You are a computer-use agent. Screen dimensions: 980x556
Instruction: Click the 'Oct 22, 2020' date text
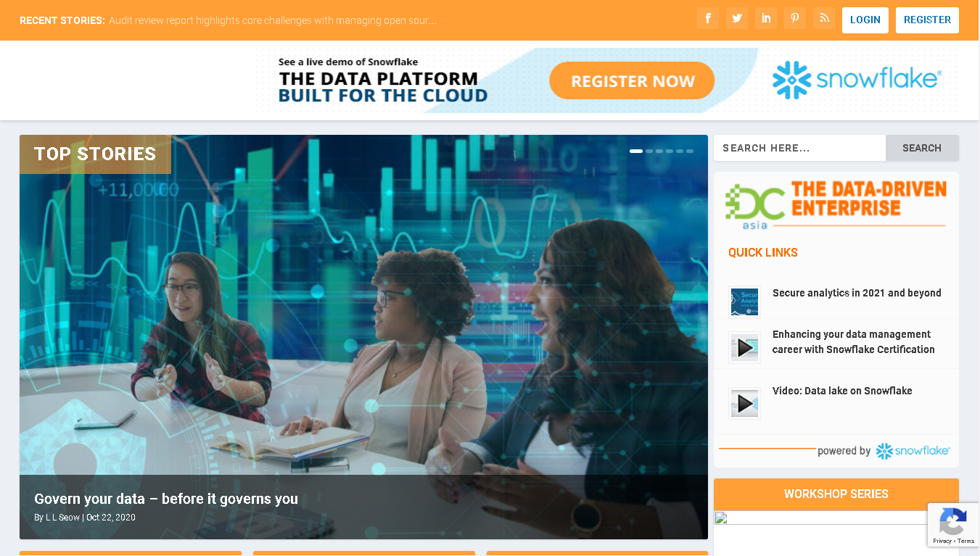[111, 518]
